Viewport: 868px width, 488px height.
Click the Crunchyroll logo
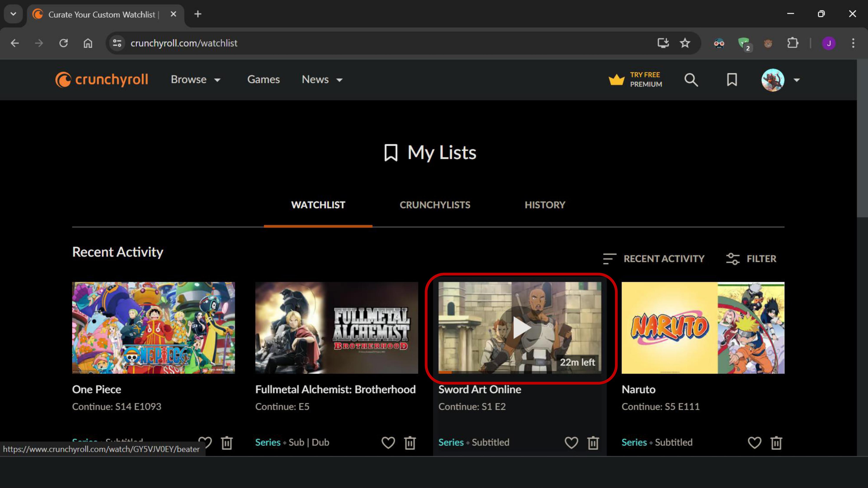pos(102,80)
